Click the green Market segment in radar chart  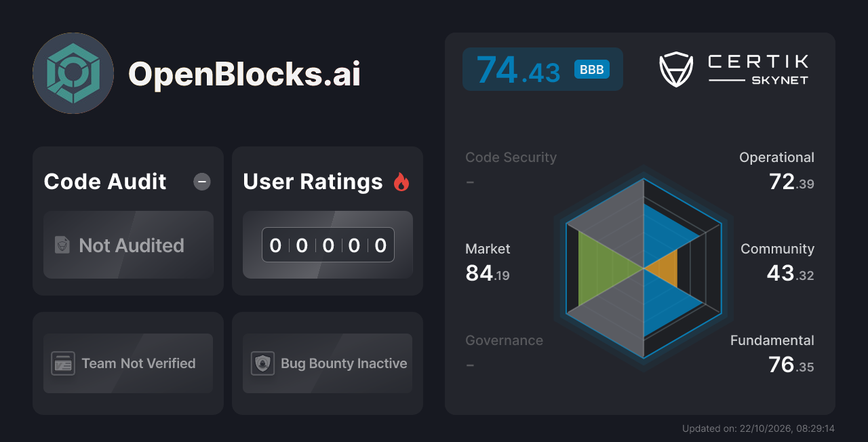(600, 268)
